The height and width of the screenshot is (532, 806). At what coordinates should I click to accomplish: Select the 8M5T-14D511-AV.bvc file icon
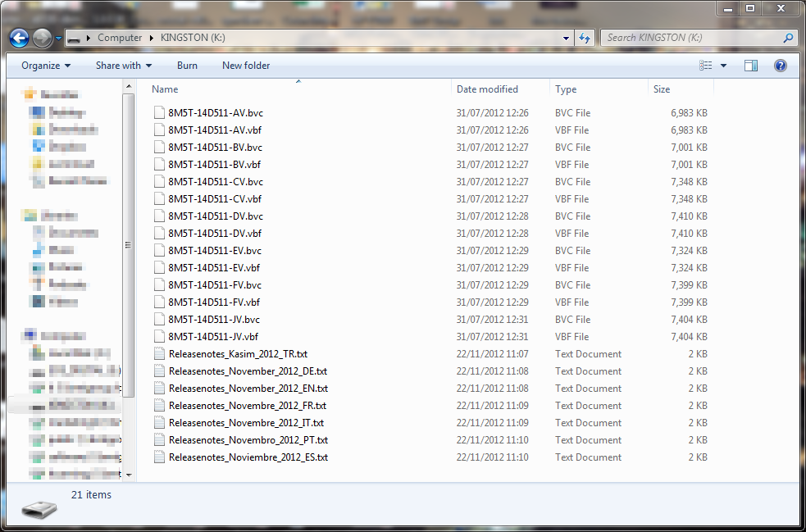[x=160, y=113]
